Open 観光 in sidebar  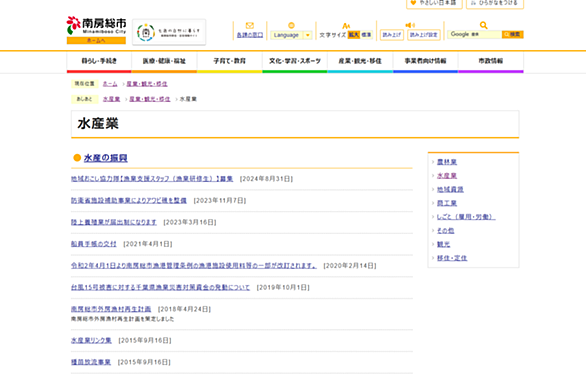(x=444, y=245)
